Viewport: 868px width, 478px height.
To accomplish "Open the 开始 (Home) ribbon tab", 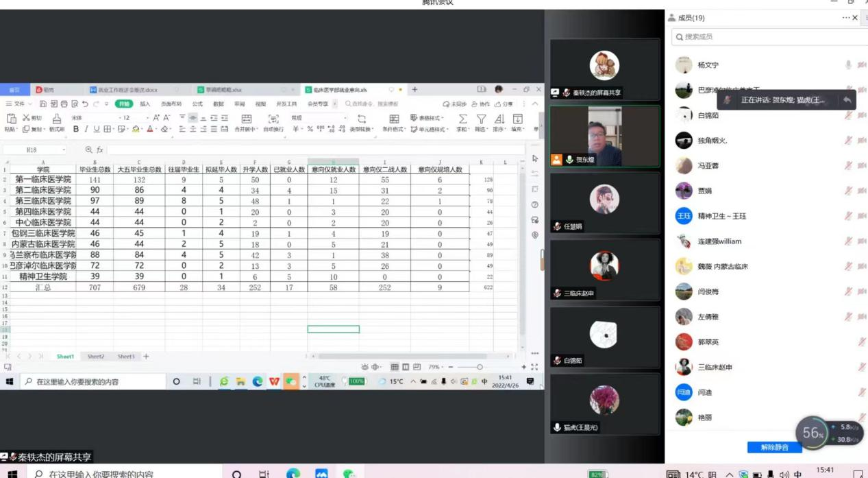I will [x=123, y=104].
